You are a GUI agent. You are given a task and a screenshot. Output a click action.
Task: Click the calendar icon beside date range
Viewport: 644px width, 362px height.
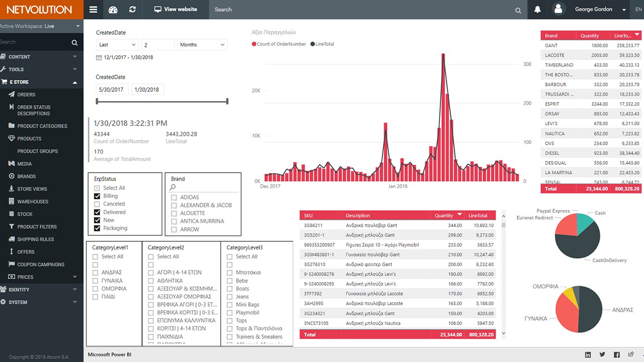coord(99,57)
